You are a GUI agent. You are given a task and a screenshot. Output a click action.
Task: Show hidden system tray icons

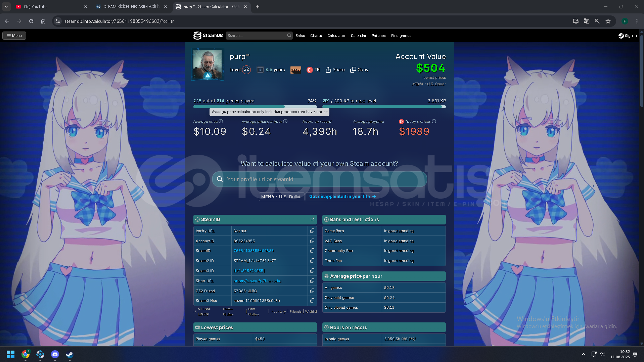(584, 354)
